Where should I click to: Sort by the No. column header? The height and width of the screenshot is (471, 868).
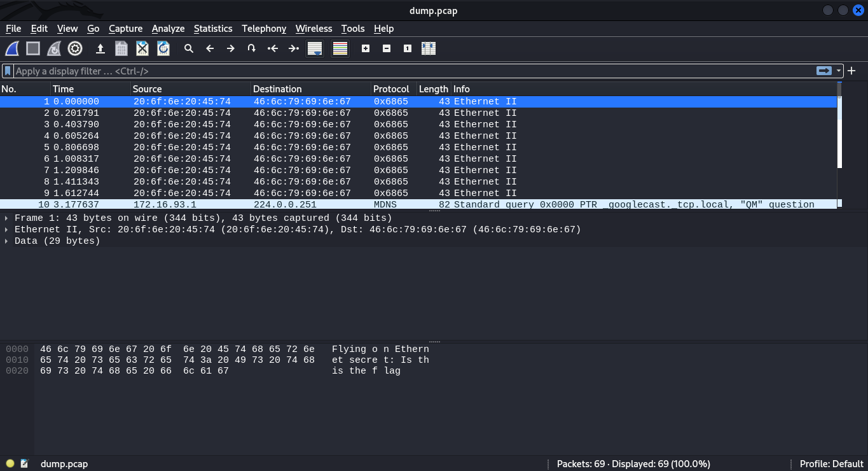point(25,89)
